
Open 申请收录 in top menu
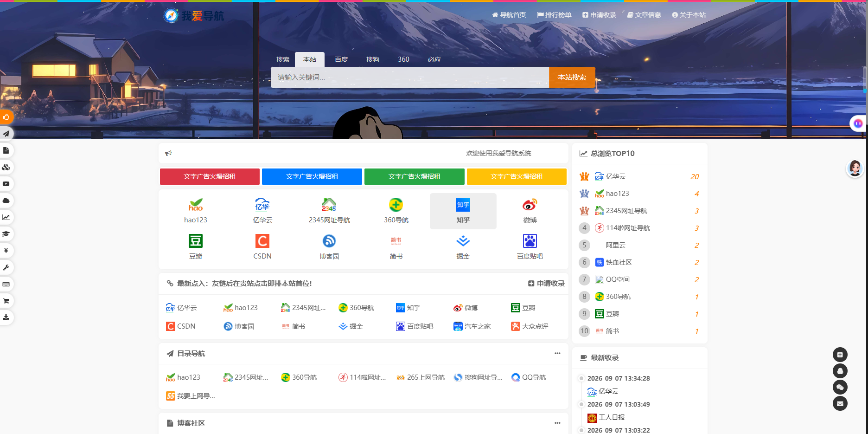[599, 15]
